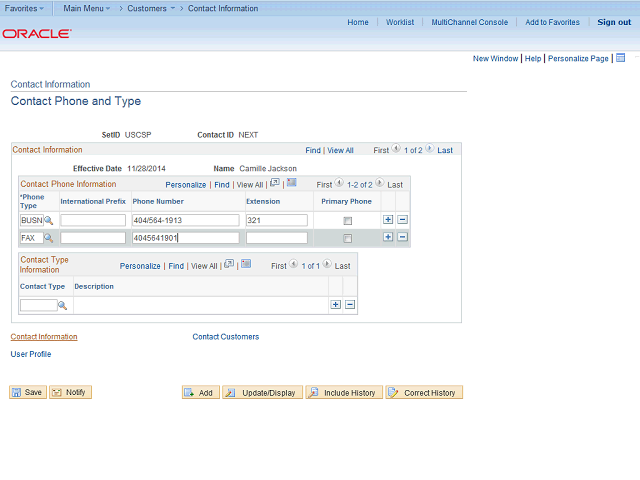640x480 pixels.
Task: Add row after FAX phone row
Action: 388,237
